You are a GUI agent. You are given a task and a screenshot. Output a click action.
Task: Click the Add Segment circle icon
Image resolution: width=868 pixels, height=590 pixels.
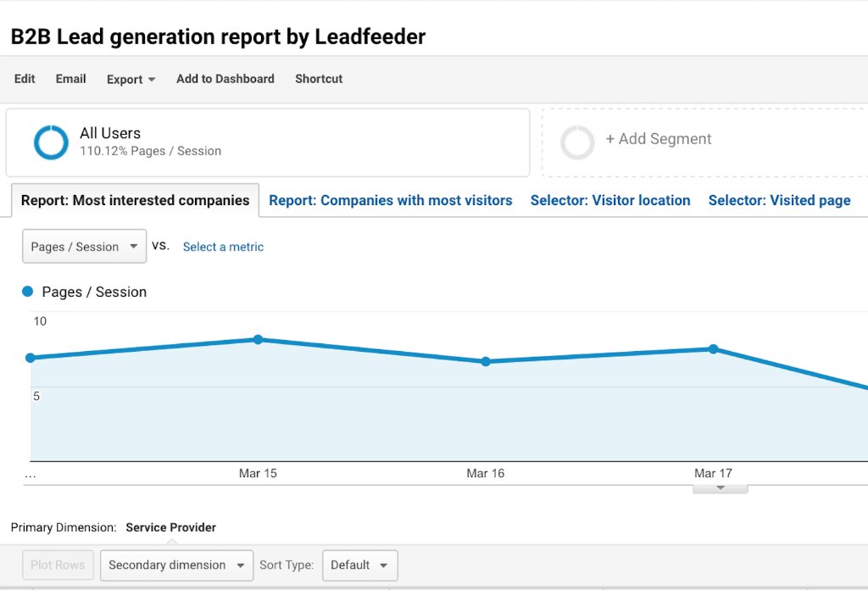[577, 142]
